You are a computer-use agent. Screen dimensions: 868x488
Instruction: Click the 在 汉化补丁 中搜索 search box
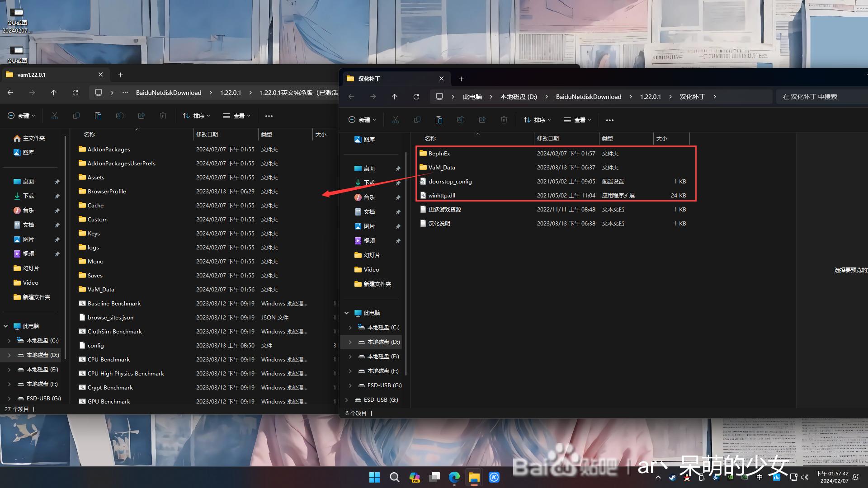821,97
